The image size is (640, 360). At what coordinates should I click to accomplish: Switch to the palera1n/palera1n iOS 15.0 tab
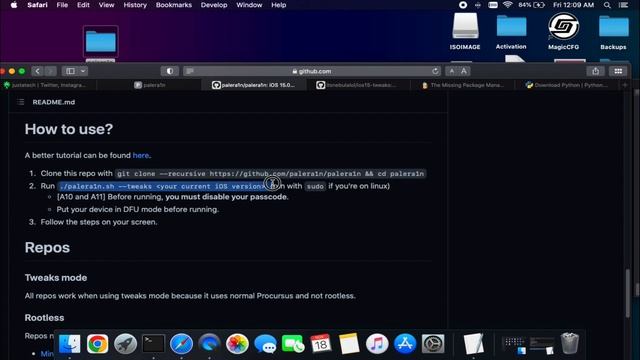(x=253, y=85)
